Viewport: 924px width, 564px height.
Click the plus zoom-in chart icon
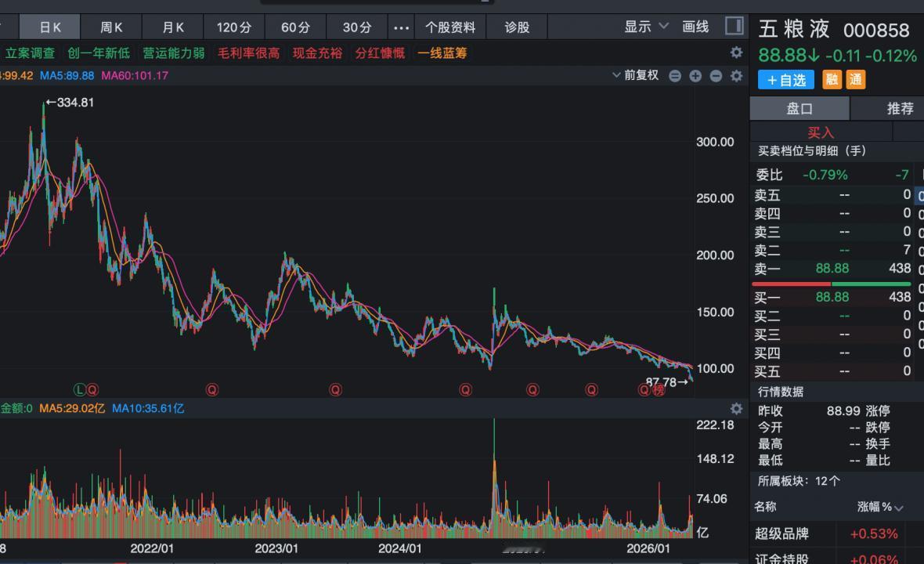pos(695,76)
